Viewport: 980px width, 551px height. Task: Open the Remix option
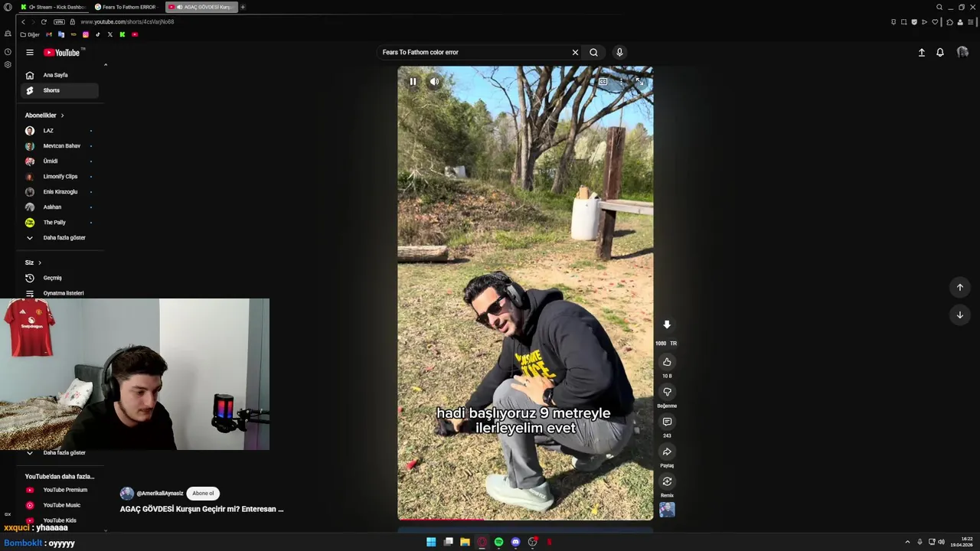[x=667, y=481]
